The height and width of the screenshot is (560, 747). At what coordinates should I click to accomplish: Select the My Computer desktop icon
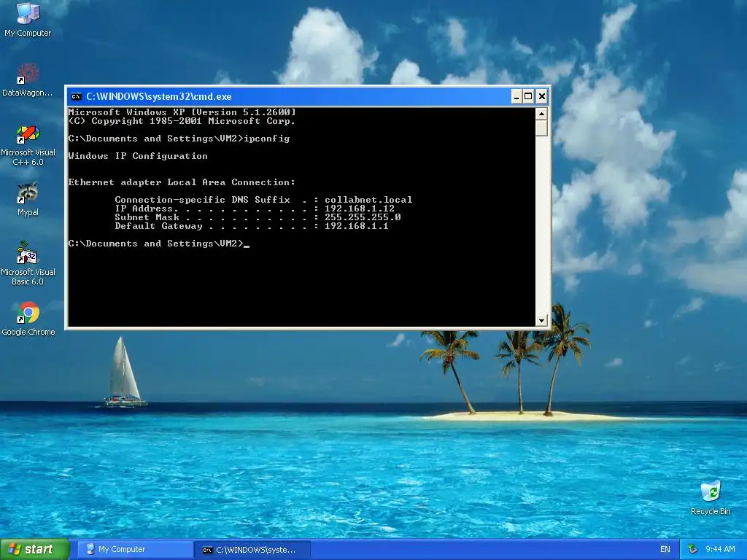pyautogui.click(x=28, y=20)
